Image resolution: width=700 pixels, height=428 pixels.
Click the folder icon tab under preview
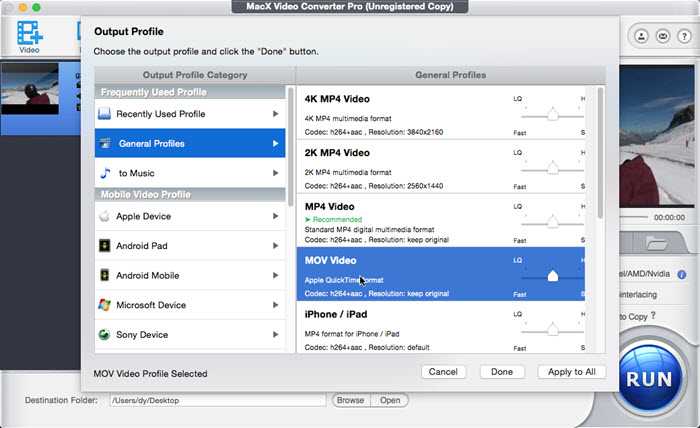click(656, 243)
